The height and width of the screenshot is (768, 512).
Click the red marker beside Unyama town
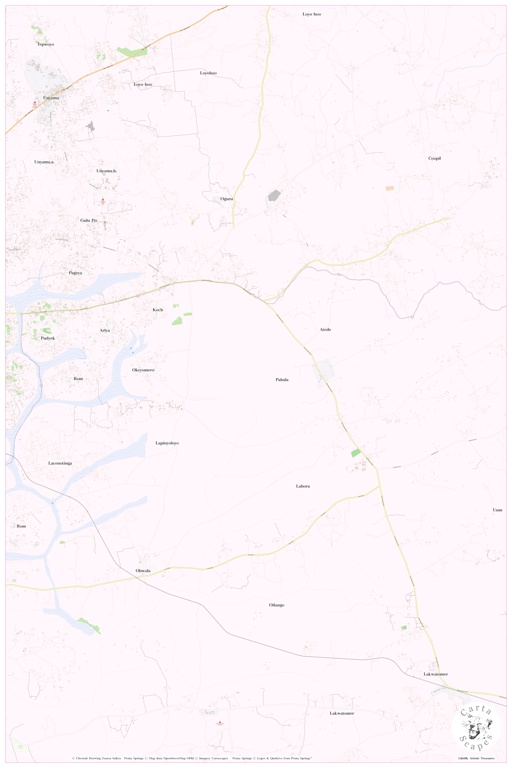tap(35, 104)
